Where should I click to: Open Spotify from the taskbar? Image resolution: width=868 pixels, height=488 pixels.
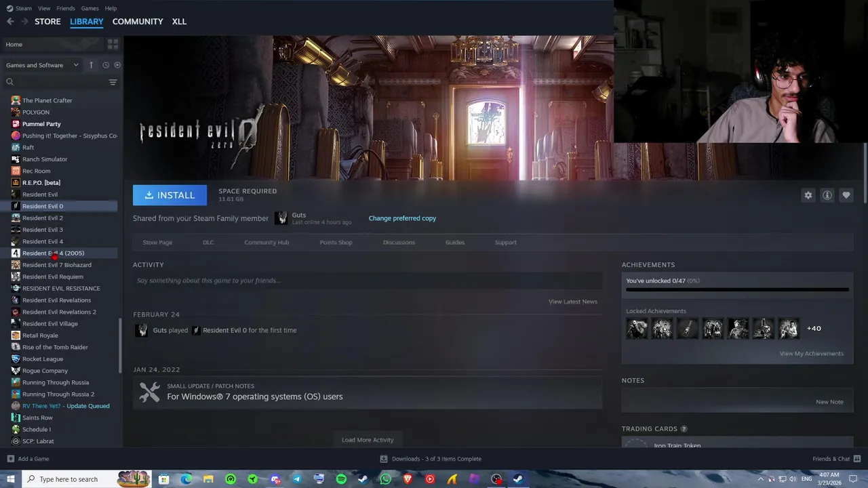point(341,479)
